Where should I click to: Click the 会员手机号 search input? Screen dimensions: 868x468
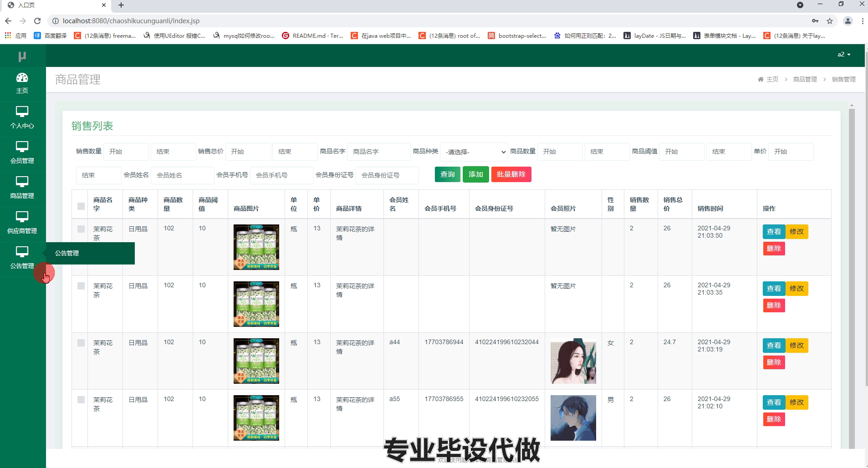(282, 175)
